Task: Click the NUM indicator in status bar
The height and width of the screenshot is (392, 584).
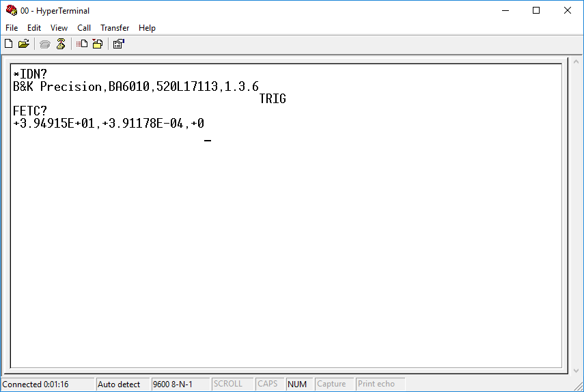Action: [299, 384]
